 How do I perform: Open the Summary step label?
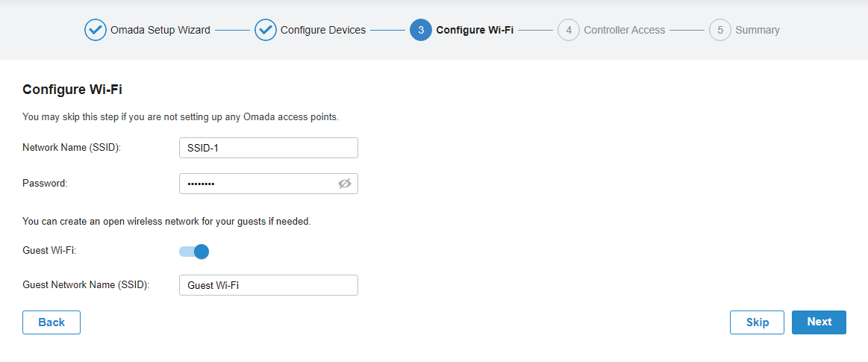pos(757,31)
